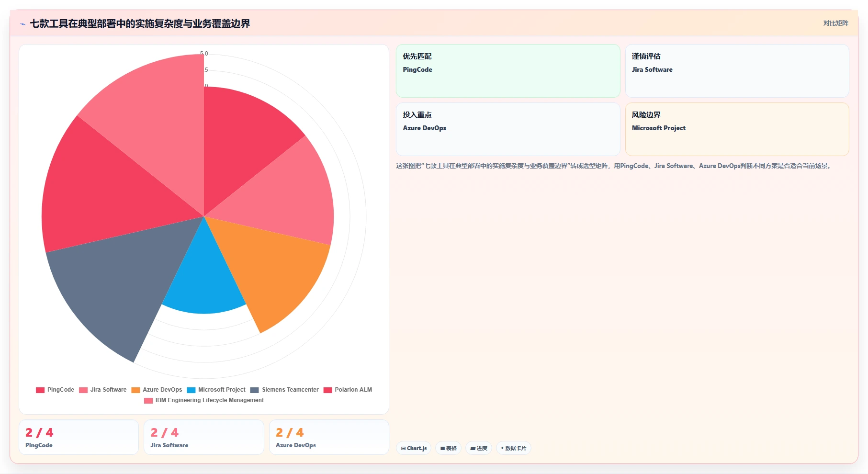Hide Microsoft Project via its legend entry

click(x=216, y=390)
